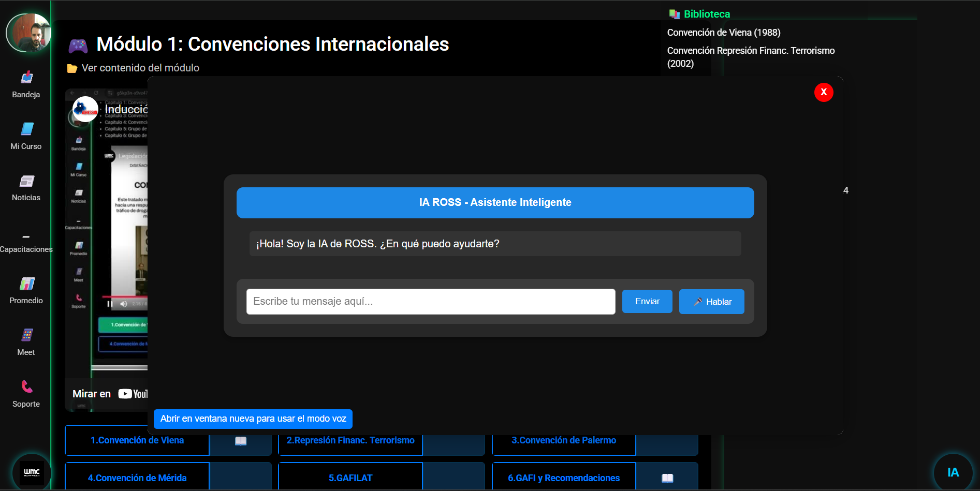This screenshot has height=491, width=980.
Task: Go to Mi Curso in sidebar
Action: pyautogui.click(x=26, y=129)
